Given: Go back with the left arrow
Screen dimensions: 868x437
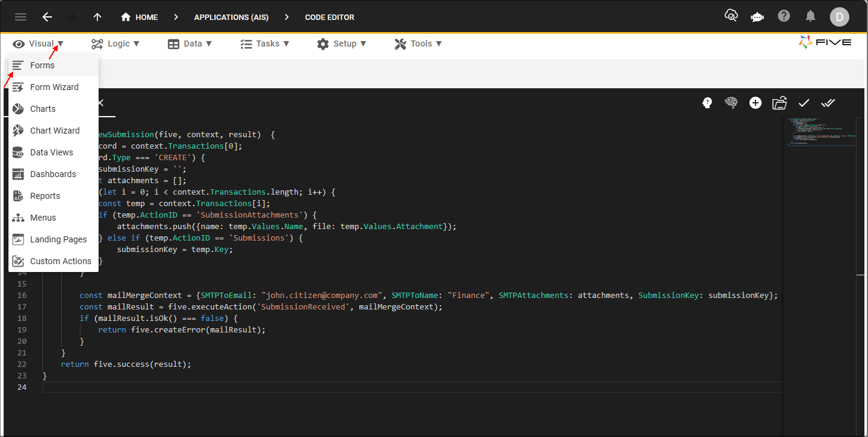Looking at the screenshot, I should pos(47,17).
